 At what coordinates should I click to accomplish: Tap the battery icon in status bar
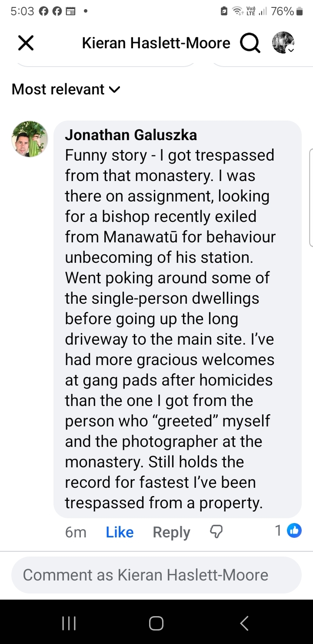pyautogui.click(x=299, y=12)
